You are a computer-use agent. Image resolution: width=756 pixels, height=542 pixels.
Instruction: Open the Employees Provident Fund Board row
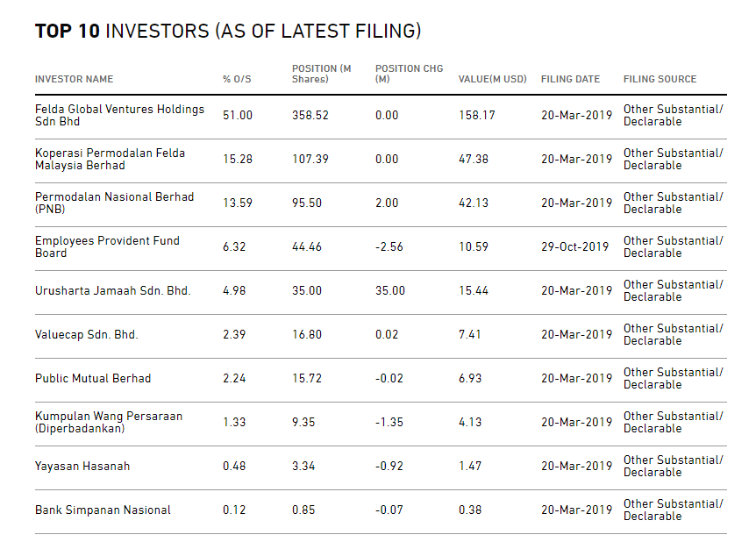pos(107,246)
